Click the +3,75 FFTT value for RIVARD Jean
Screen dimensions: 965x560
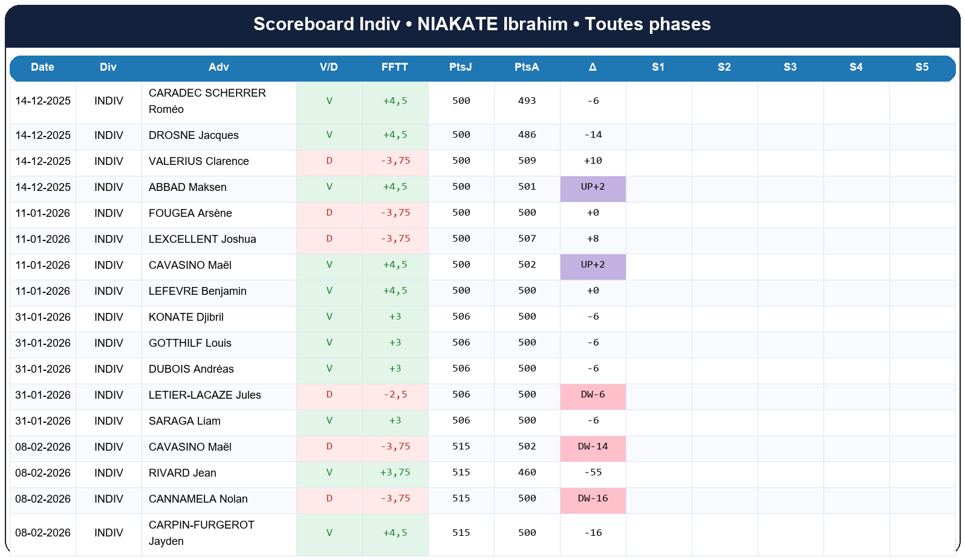tap(395, 472)
